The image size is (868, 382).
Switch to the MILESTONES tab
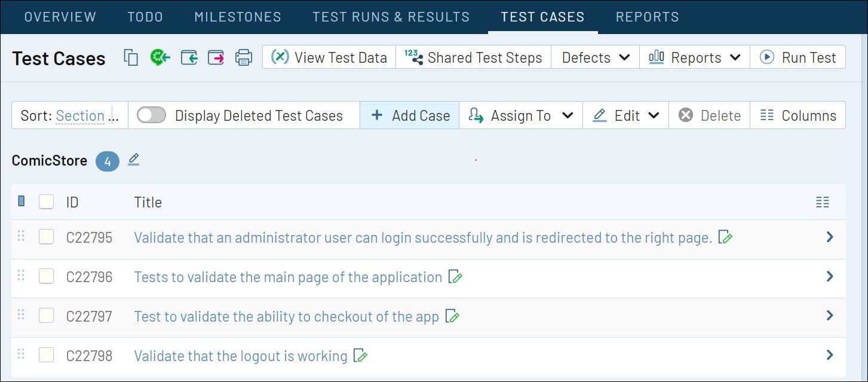click(x=237, y=17)
